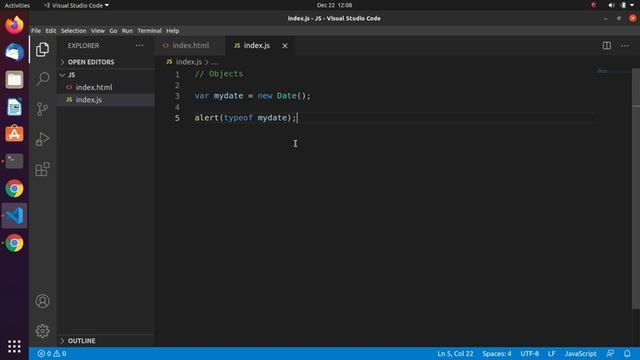Change indentation via Spaces: 4
The image size is (640, 360).
point(497,353)
